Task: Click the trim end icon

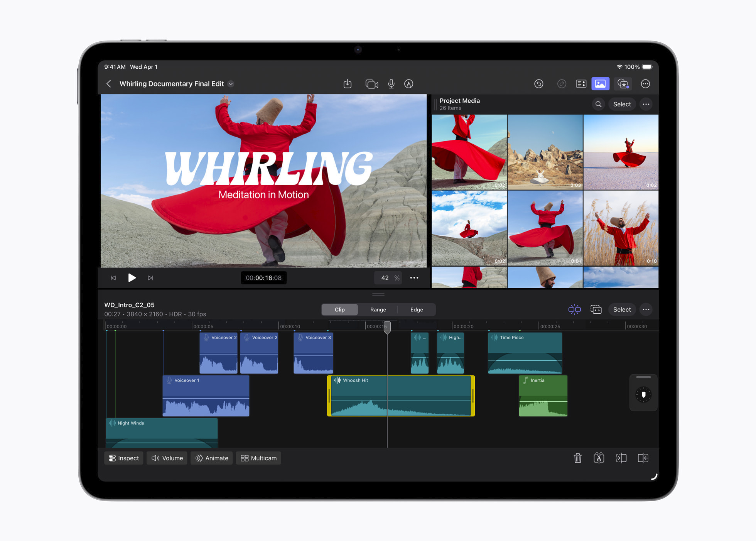Action: point(643,458)
